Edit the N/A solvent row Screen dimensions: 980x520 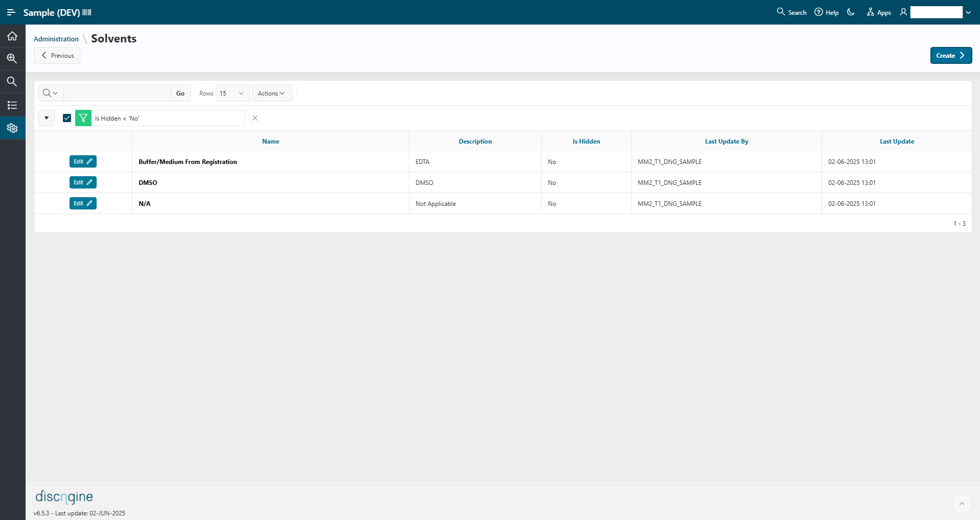point(83,203)
